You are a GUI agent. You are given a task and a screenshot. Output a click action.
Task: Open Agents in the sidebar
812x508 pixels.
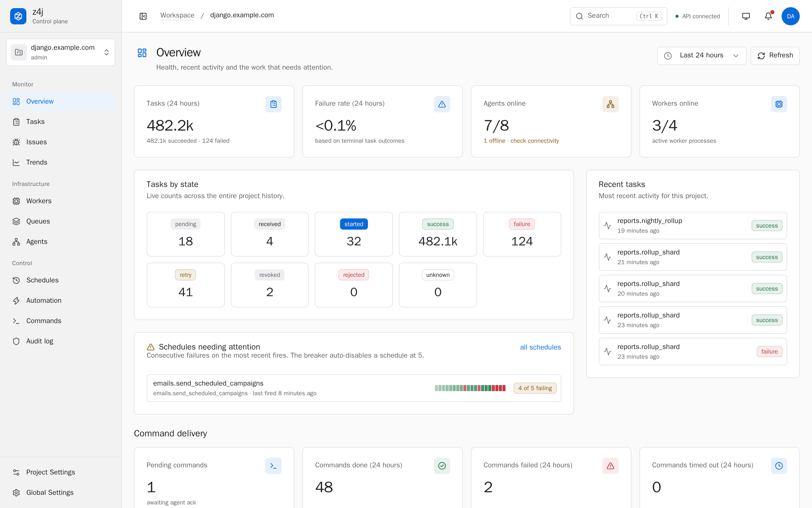tap(61, 242)
